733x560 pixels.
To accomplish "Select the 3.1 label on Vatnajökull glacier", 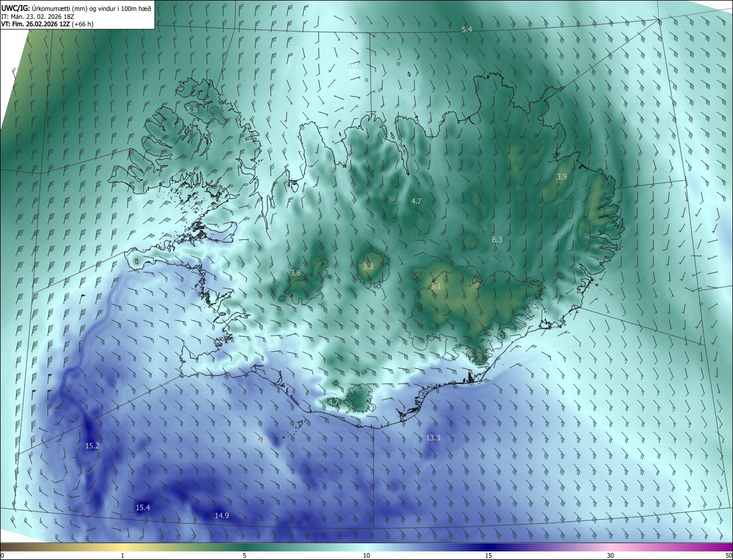I will pos(436,286).
